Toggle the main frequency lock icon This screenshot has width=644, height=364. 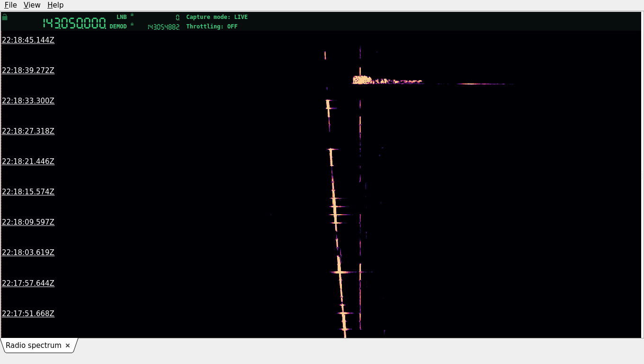pyautogui.click(x=5, y=17)
